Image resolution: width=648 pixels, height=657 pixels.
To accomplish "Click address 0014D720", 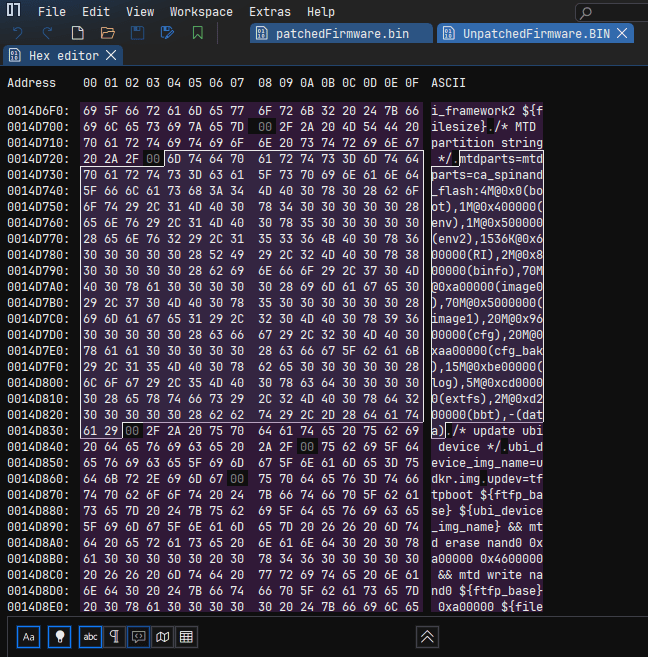I will tap(38, 159).
